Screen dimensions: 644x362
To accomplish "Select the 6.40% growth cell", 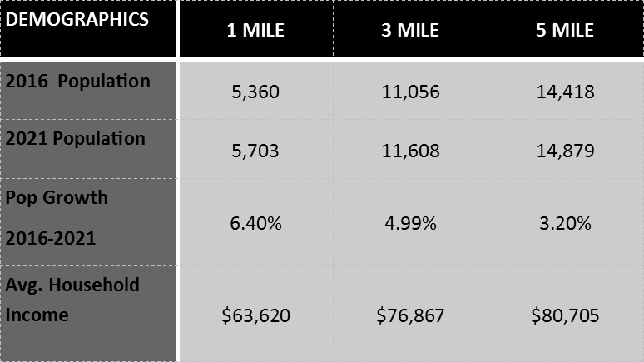I will (256, 223).
